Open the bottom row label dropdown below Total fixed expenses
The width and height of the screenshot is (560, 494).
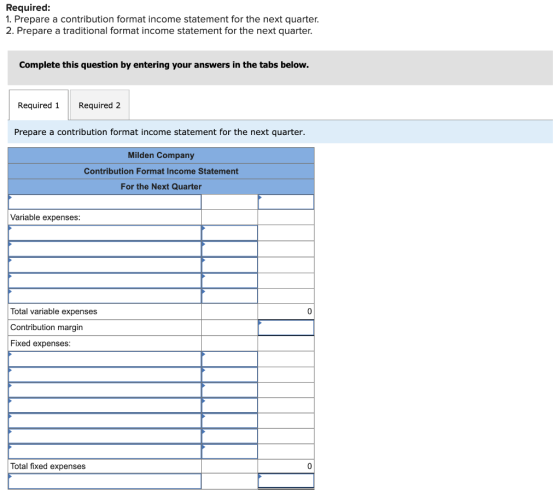click(x=105, y=481)
